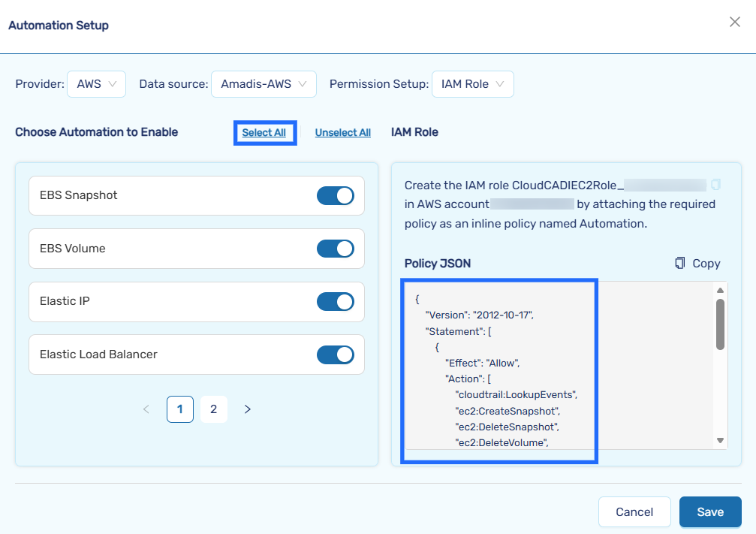The width and height of the screenshot is (756, 534).
Task: Go to previous page arrow
Action: click(x=146, y=409)
